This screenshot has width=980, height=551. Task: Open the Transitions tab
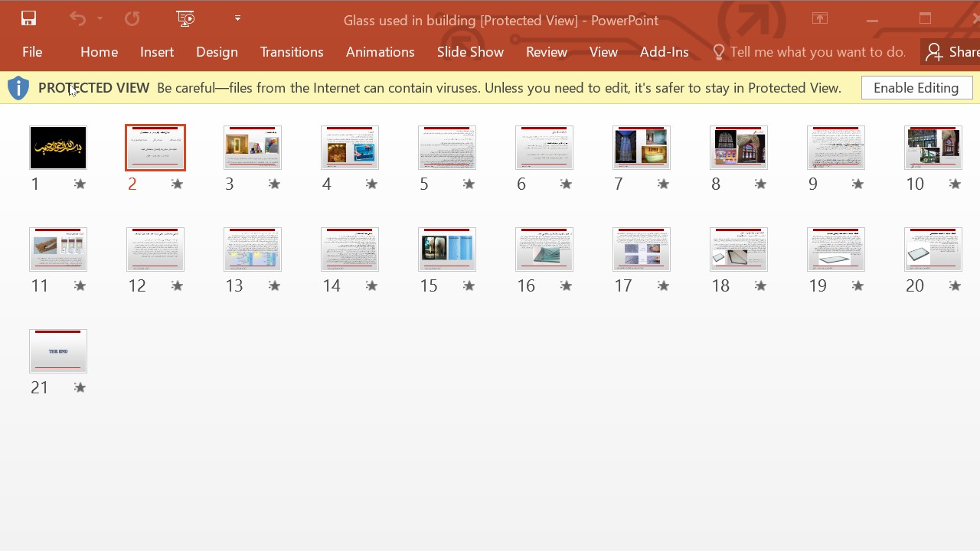(292, 52)
